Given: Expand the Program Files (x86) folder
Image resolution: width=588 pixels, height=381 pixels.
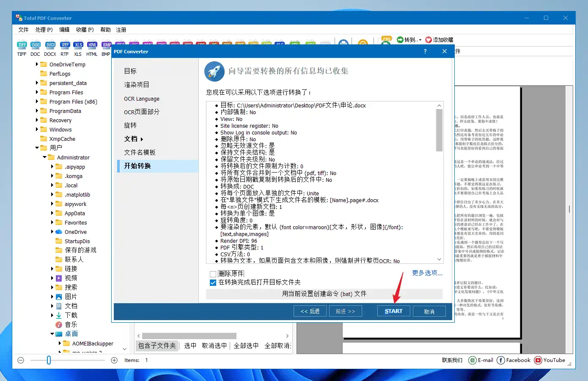Looking at the screenshot, I should (37, 101).
